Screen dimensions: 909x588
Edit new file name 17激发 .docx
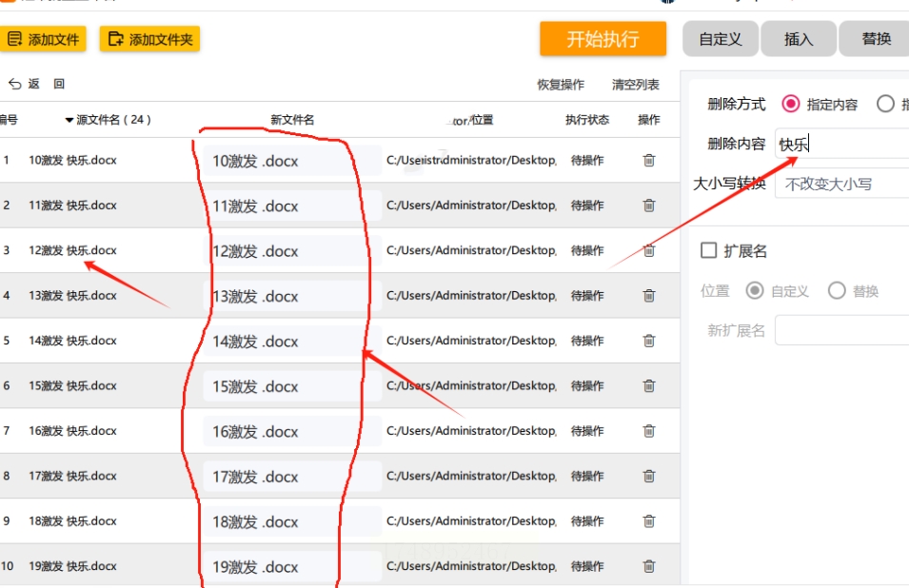pos(292,477)
